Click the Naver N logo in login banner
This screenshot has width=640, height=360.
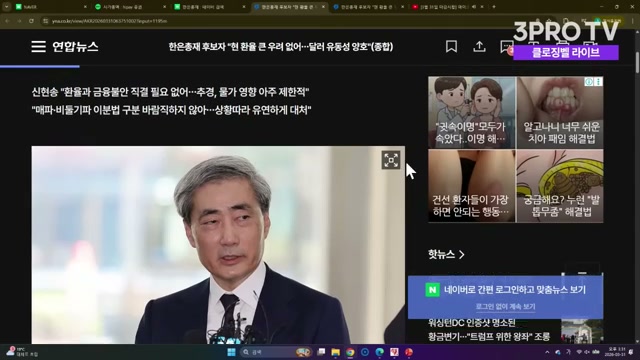[432, 290]
